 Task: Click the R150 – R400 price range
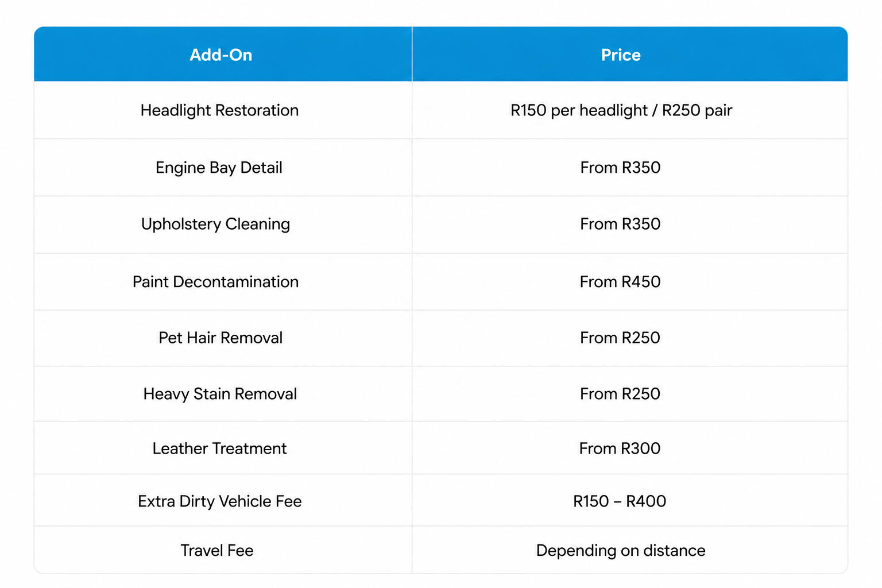point(620,501)
